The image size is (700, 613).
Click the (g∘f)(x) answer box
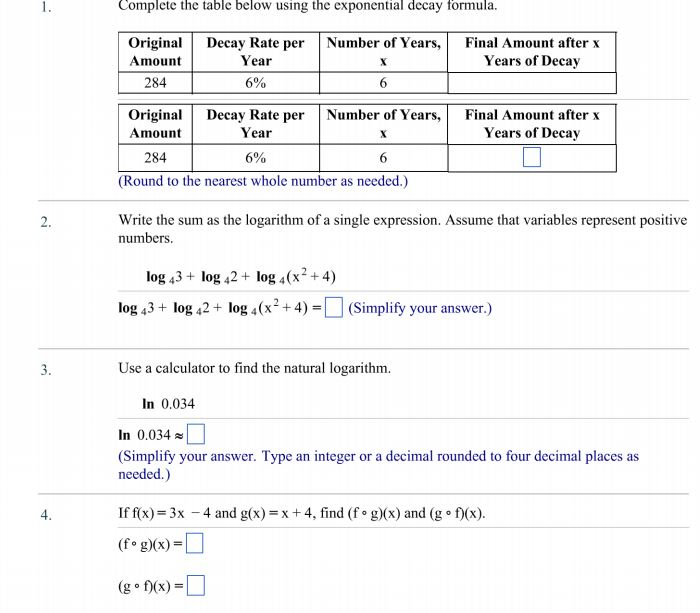[195, 585]
